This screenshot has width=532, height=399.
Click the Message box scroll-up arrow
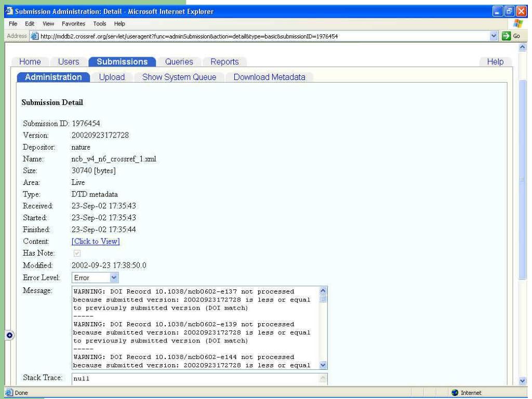(323, 290)
